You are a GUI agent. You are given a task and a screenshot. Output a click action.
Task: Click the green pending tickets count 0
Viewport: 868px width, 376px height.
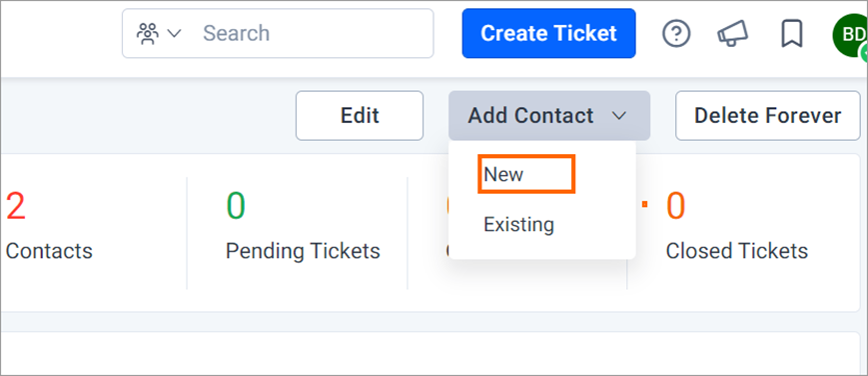click(236, 206)
